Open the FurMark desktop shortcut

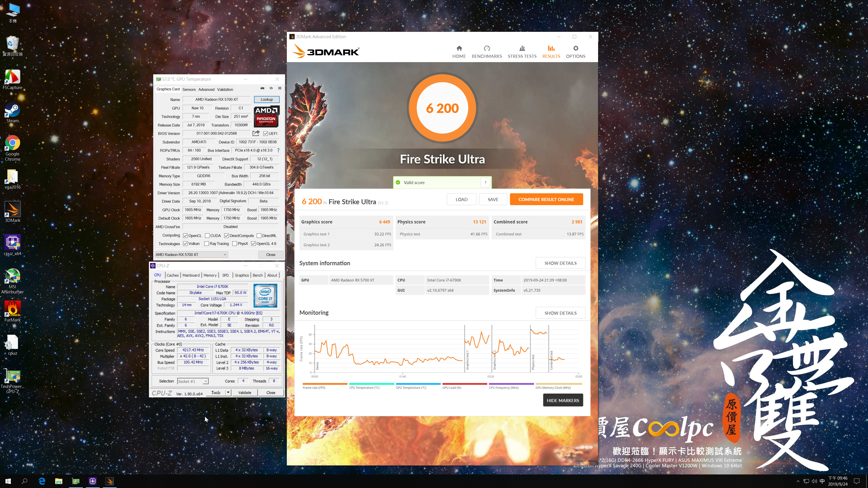click(12, 312)
